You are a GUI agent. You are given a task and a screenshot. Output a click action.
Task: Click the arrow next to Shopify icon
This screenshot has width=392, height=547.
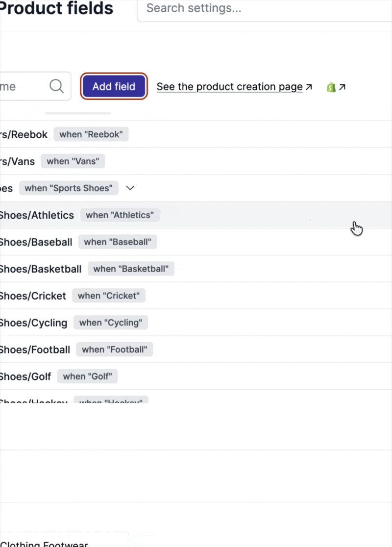pos(342,87)
